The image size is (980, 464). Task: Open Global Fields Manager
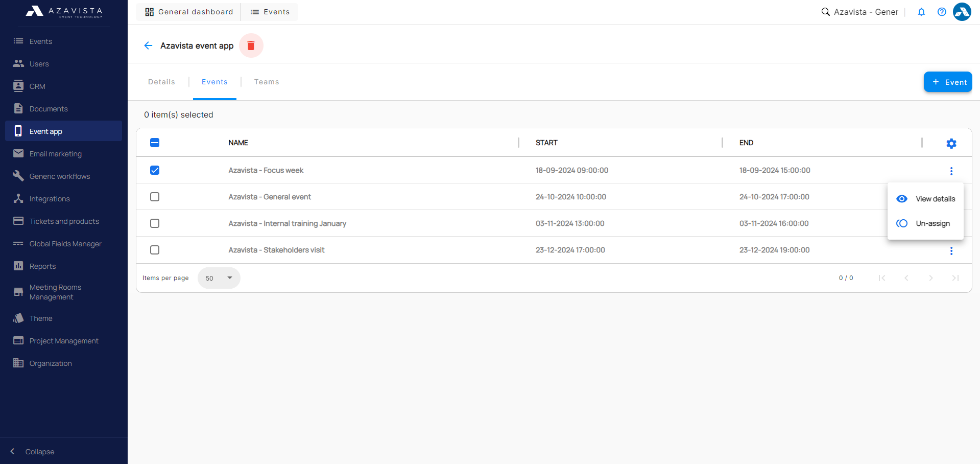click(x=64, y=244)
